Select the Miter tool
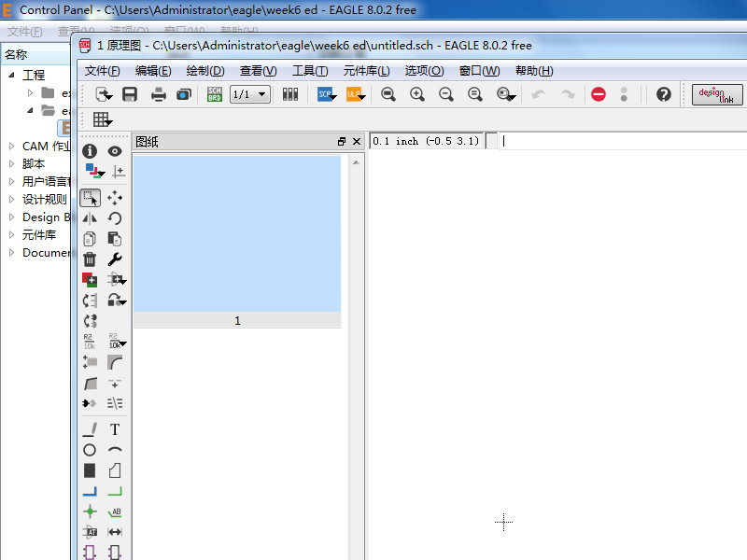The height and width of the screenshot is (560, 747). (x=115, y=362)
